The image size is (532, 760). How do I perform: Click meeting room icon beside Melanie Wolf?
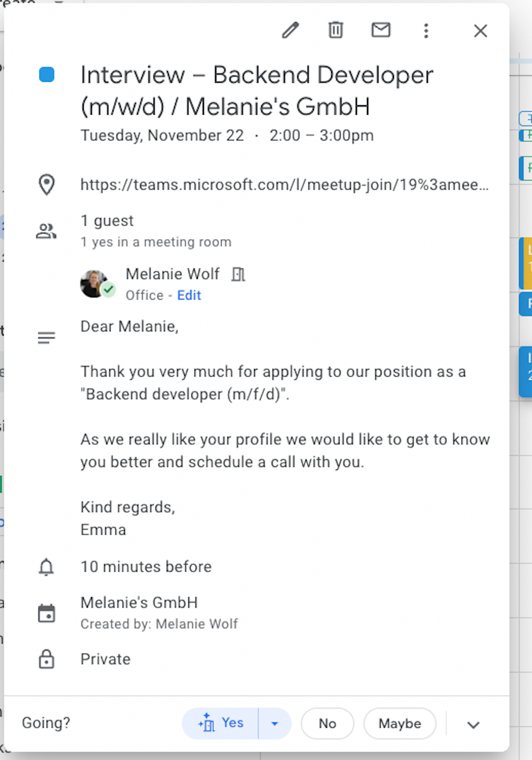(238, 274)
